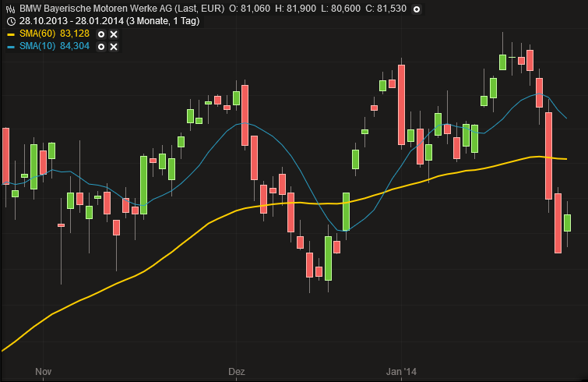
Task: Open settings icon next to BMW price data
Action: coord(416,9)
